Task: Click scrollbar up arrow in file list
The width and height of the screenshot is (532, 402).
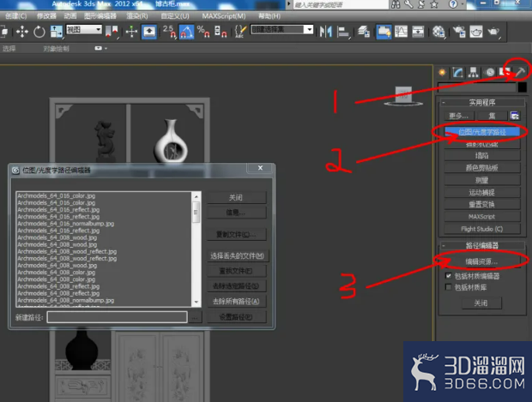Action: (196, 196)
